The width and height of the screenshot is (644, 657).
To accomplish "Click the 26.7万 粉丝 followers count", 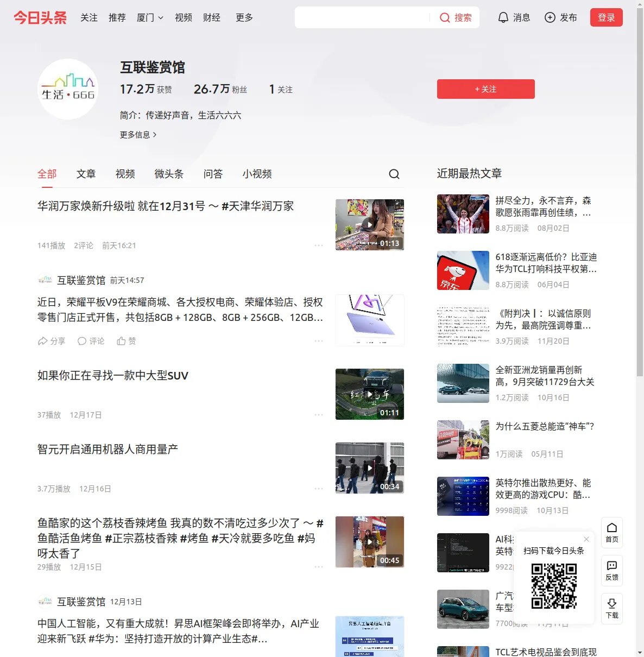I will pos(220,89).
